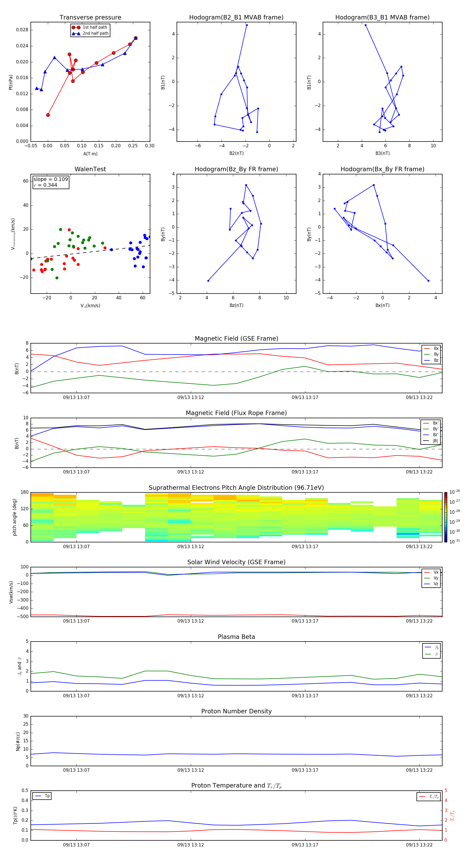Click the 'Bz(nT)' x-axis label of the hodogram

click(x=236, y=305)
